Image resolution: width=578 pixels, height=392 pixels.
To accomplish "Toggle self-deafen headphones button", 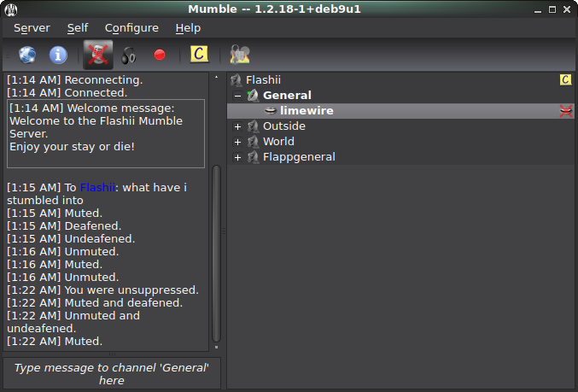I will click(129, 56).
